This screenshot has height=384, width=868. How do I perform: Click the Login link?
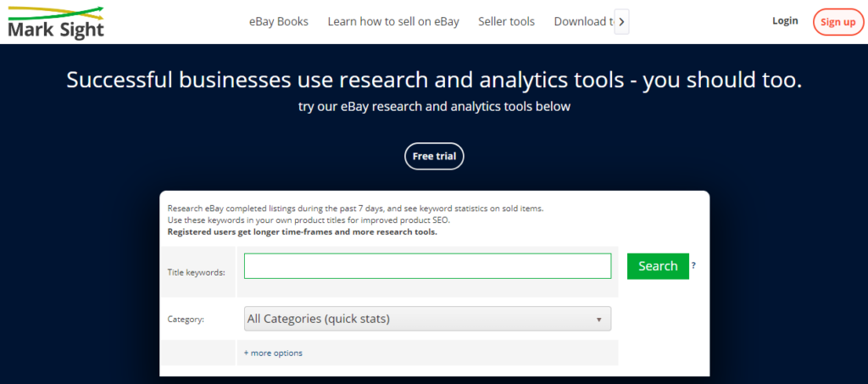[x=785, y=21]
